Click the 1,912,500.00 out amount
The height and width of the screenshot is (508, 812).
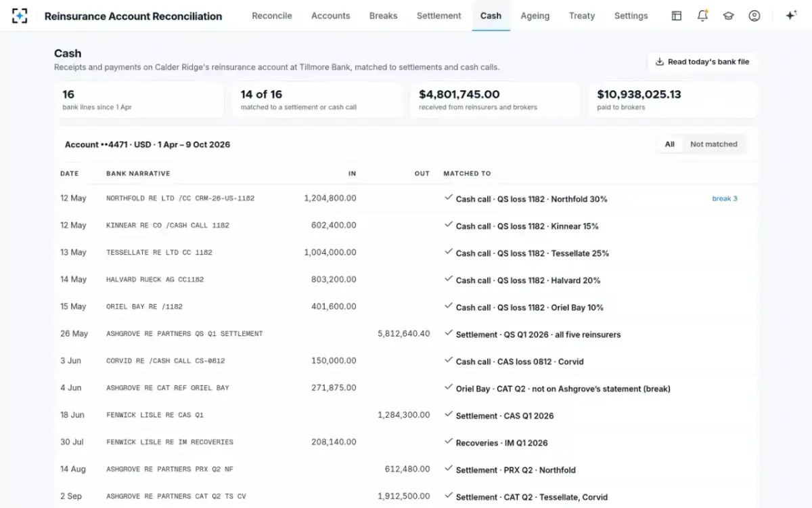point(404,496)
